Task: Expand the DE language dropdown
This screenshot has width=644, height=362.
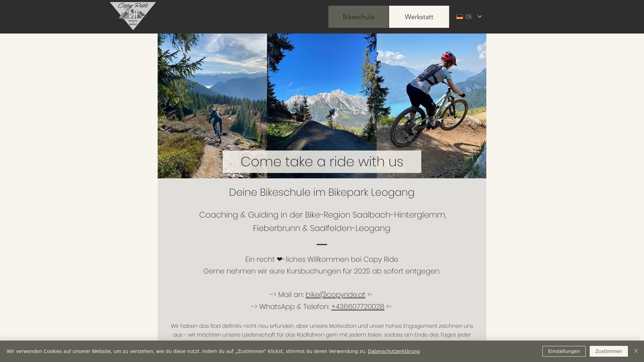Action: (x=469, y=17)
